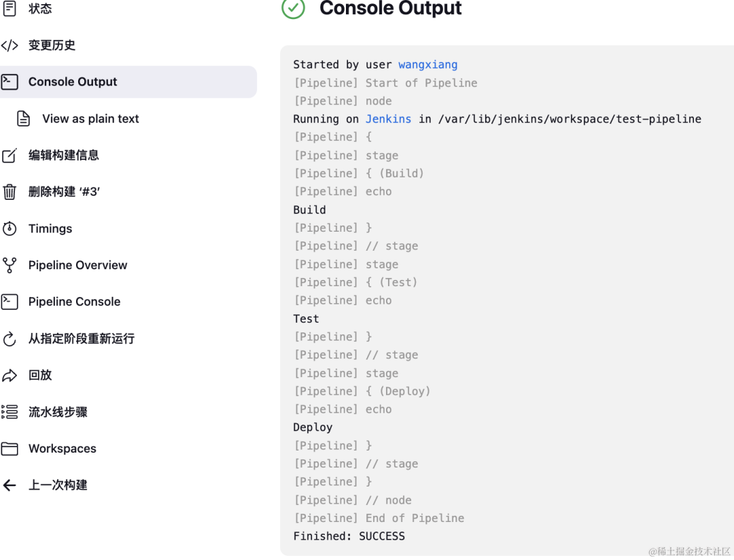Open the wangxiang user link

point(428,65)
